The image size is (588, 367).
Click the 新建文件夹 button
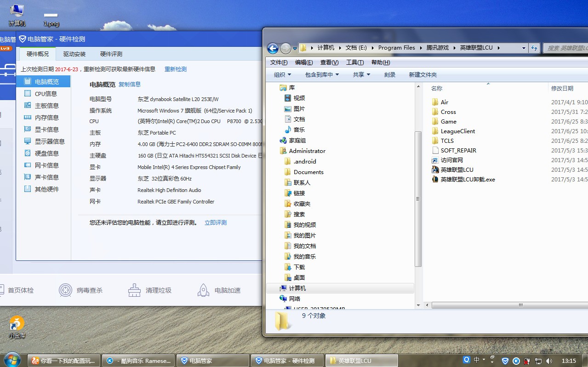pyautogui.click(x=422, y=74)
